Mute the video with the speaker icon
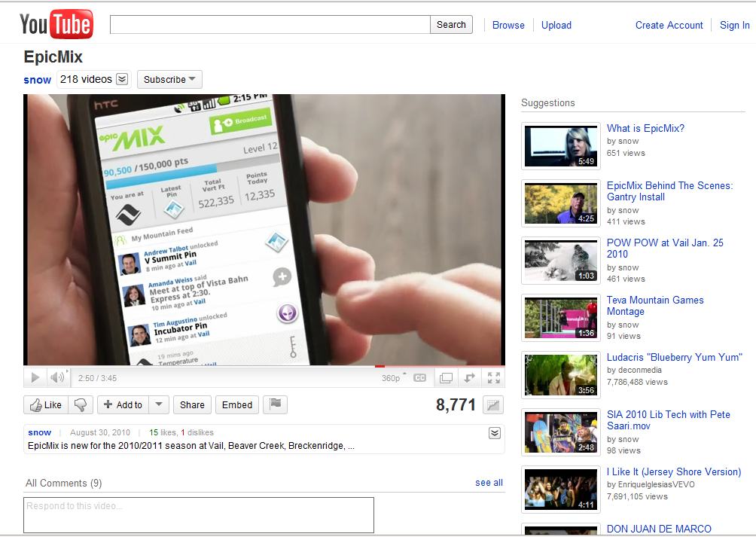The image size is (756, 537). (58, 377)
